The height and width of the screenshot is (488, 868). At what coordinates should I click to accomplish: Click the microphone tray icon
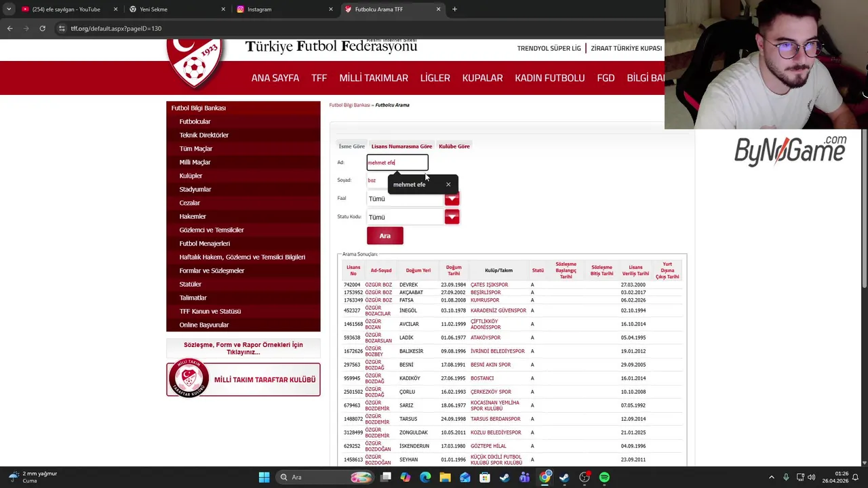click(786, 477)
